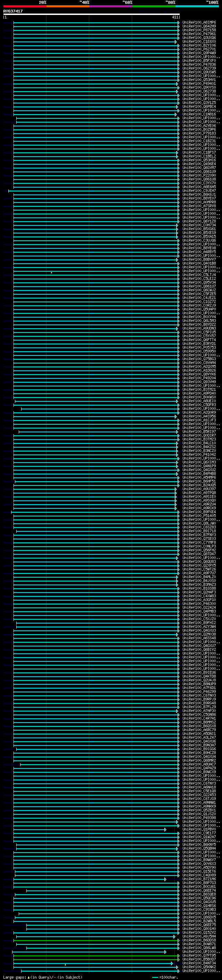
Task: Select the UniRef100_P62701 label
Action: tap(199, 49)
